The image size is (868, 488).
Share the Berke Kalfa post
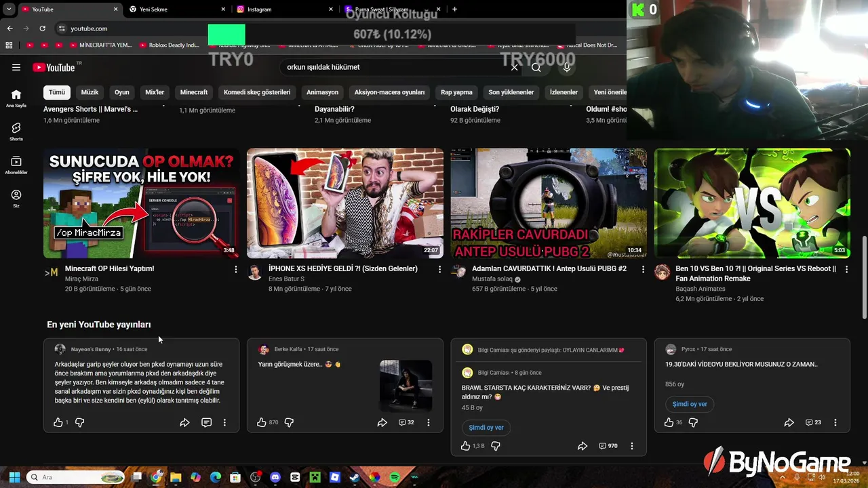(x=382, y=422)
